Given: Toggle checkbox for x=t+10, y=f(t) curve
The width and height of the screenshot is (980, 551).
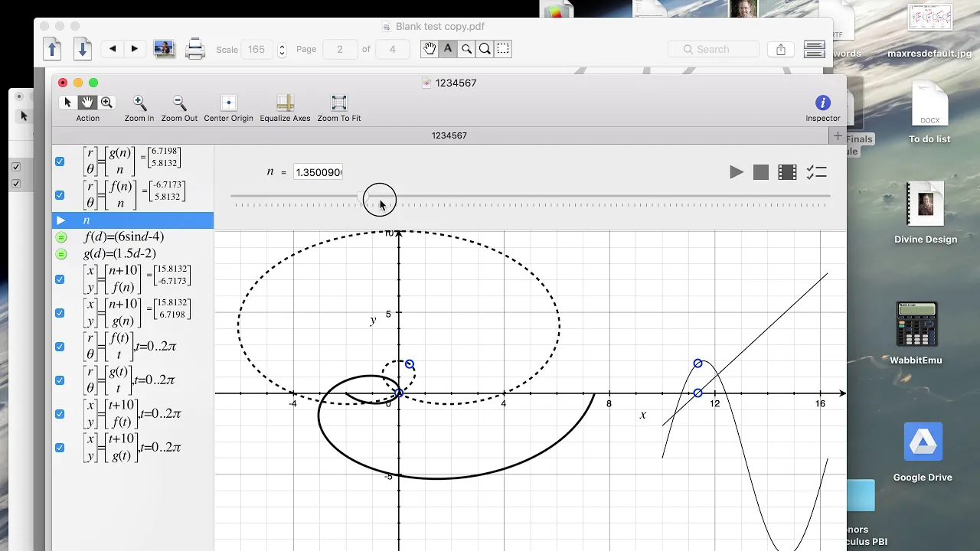Looking at the screenshot, I should (x=60, y=414).
